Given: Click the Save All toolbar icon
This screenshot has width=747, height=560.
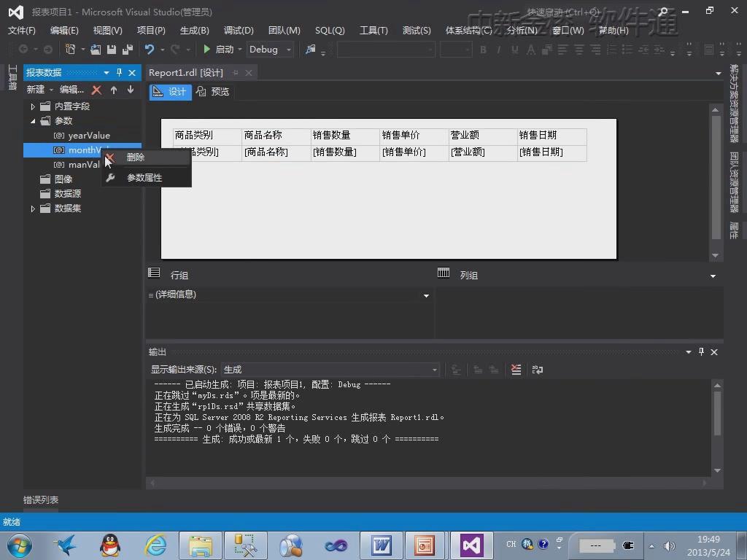Looking at the screenshot, I should [127, 49].
